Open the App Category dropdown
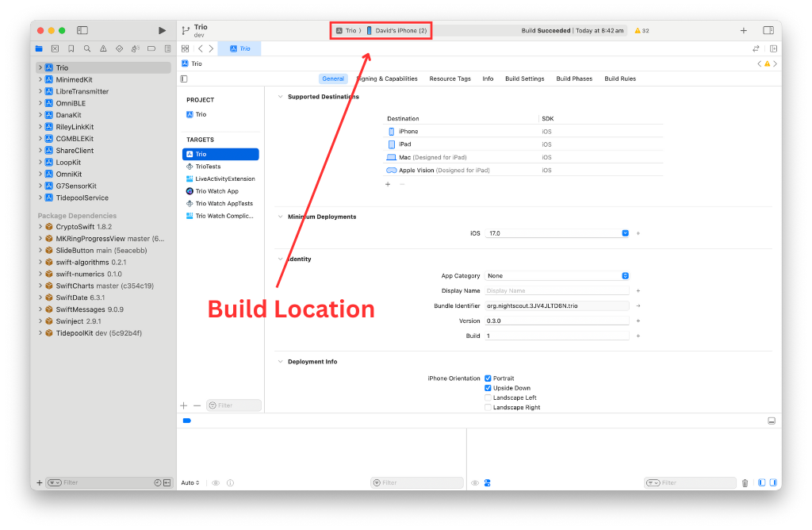 (x=625, y=276)
